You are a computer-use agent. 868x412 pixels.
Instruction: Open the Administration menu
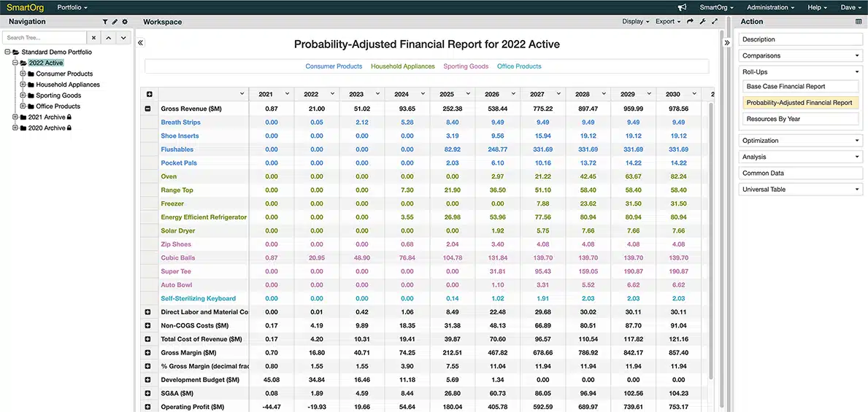tap(771, 7)
